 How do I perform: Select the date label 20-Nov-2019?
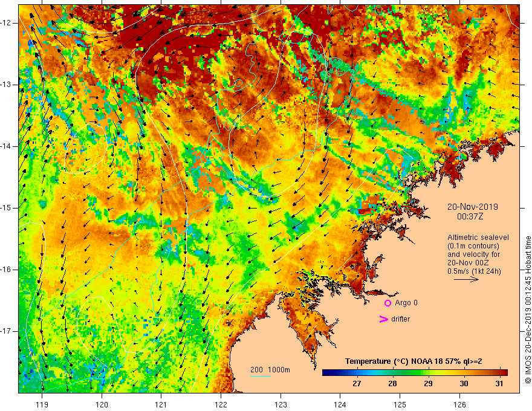472,207
